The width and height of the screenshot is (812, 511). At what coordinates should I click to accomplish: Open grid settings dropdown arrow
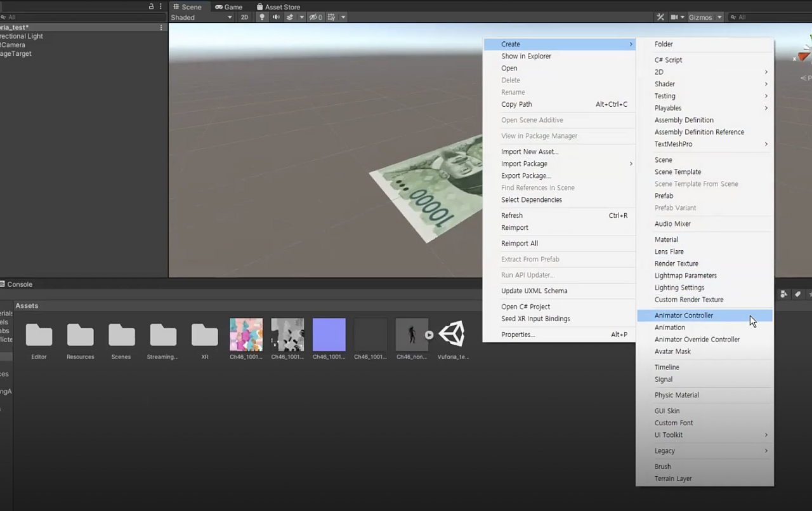(x=343, y=17)
